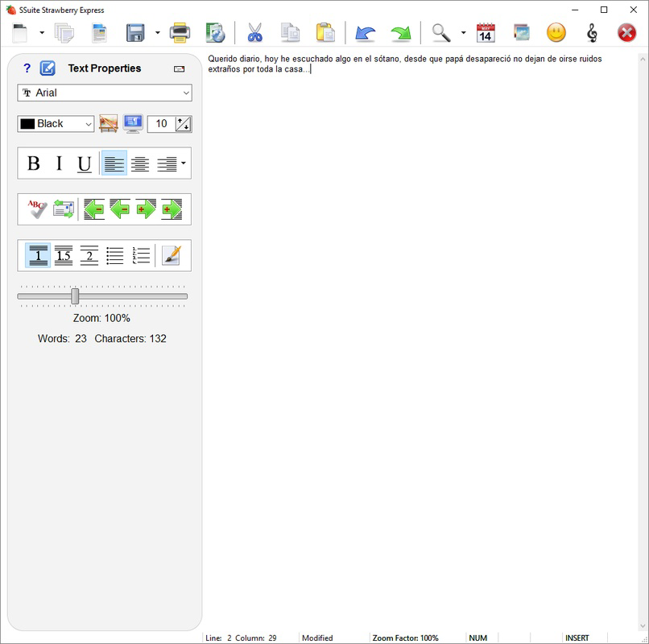This screenshot has width=649, height=644.
Task: Click the treble clef music icon
Action: (x=593, y=33)
